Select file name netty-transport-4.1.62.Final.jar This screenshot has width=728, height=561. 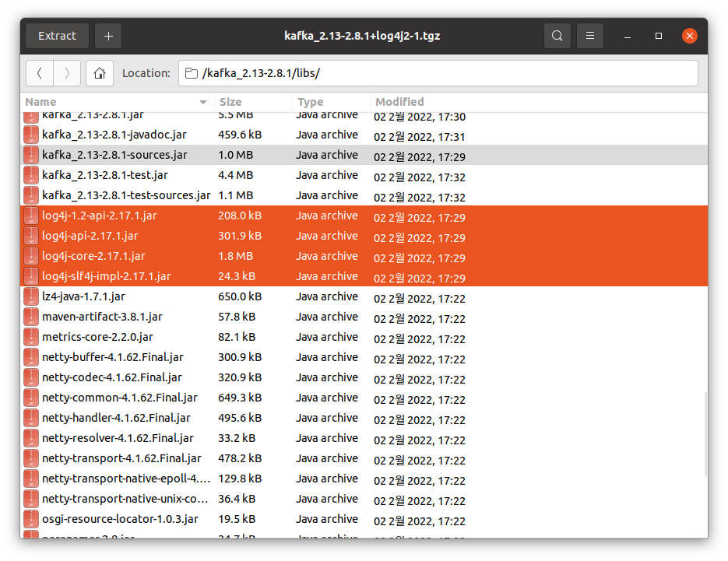pos(121,458)
